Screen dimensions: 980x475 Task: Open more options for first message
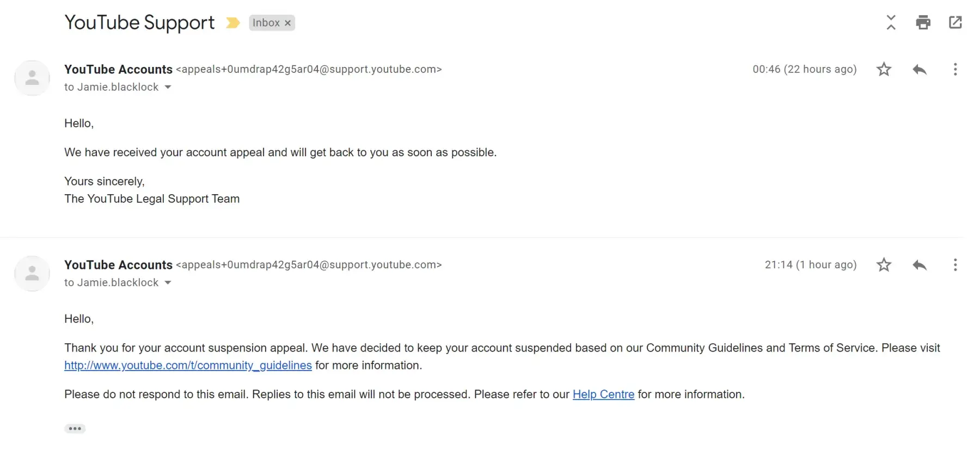955,69
